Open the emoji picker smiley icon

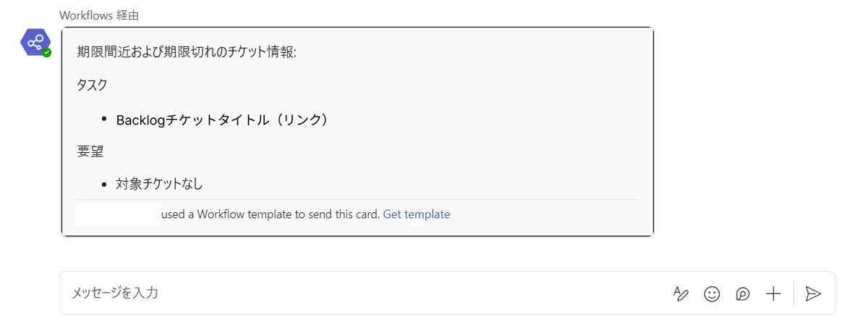[x=712, y=293]
